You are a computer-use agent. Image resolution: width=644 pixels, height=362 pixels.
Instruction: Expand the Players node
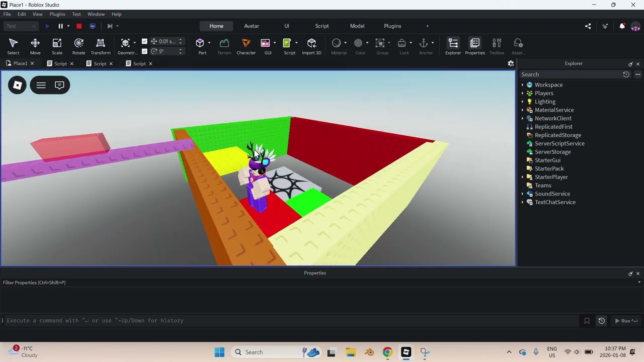522,94
